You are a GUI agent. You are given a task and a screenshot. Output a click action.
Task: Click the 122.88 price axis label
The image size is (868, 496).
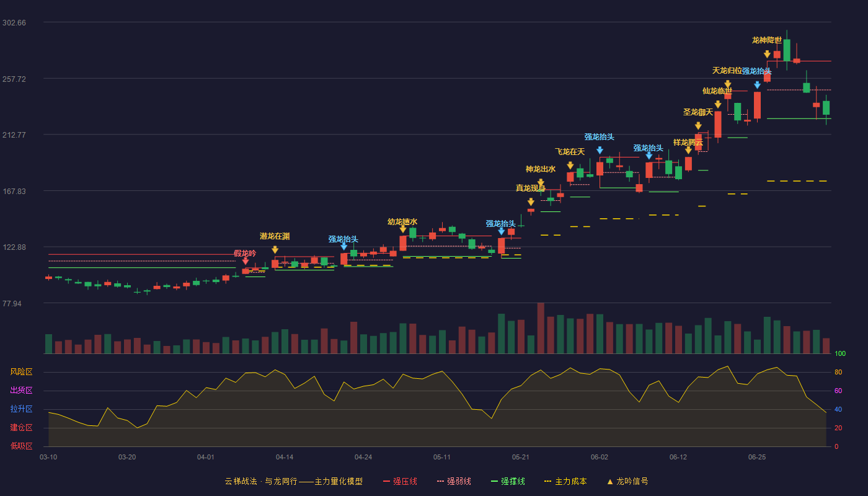click(x=14, y=247)
